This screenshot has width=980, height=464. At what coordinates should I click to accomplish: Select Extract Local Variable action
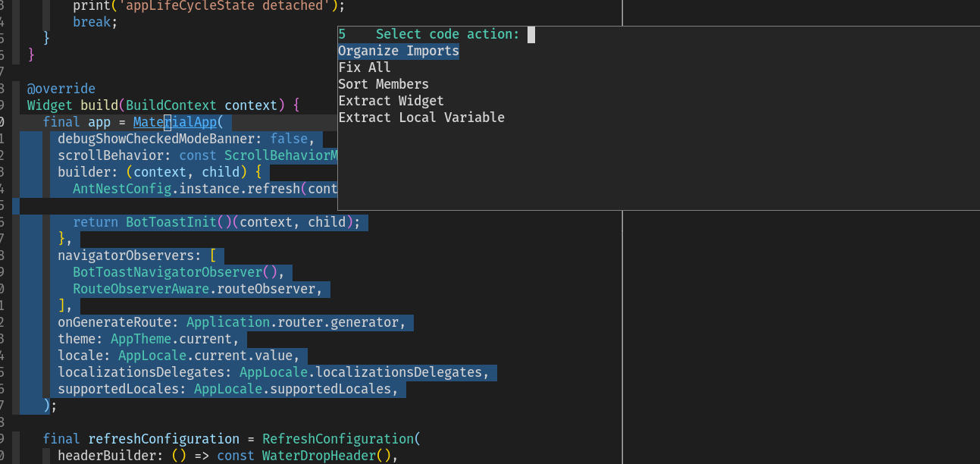(421, 118)
